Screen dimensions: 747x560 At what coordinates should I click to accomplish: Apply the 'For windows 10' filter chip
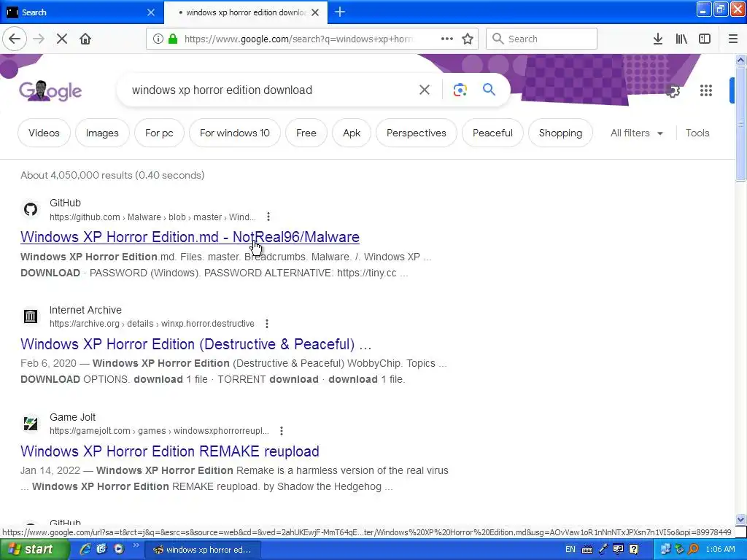[234, 133]
